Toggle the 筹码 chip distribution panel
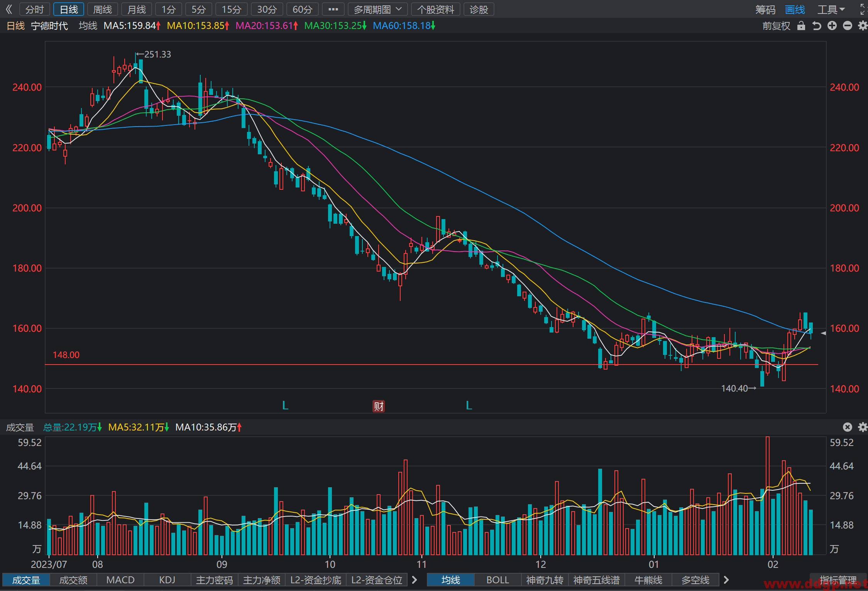Image resolution: width=868 pixels, height=591 pixels. click(x=765, y=10)
